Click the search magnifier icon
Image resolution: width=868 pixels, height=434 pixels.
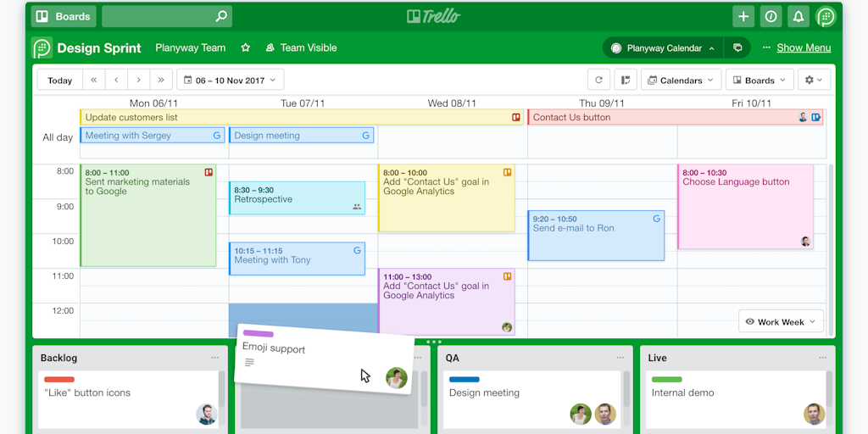(221, 17)
